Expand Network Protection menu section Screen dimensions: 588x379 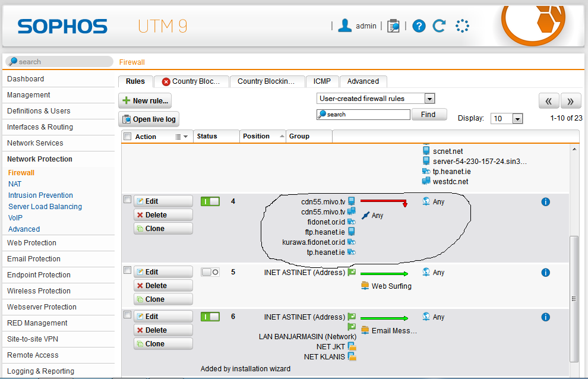point(40,159)
